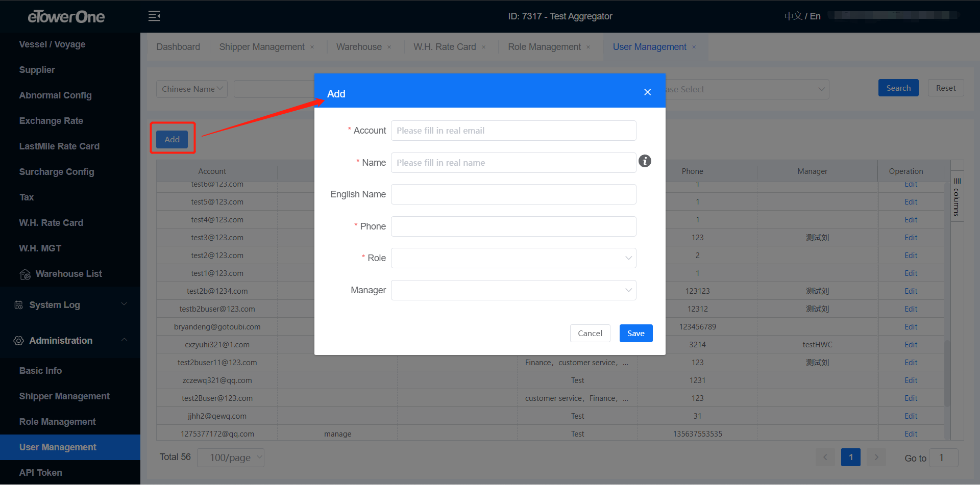Image resolution: width=980 pixels, height=485 pixels.
Task: Expand the System Log menu
Action: pos(124,304)
